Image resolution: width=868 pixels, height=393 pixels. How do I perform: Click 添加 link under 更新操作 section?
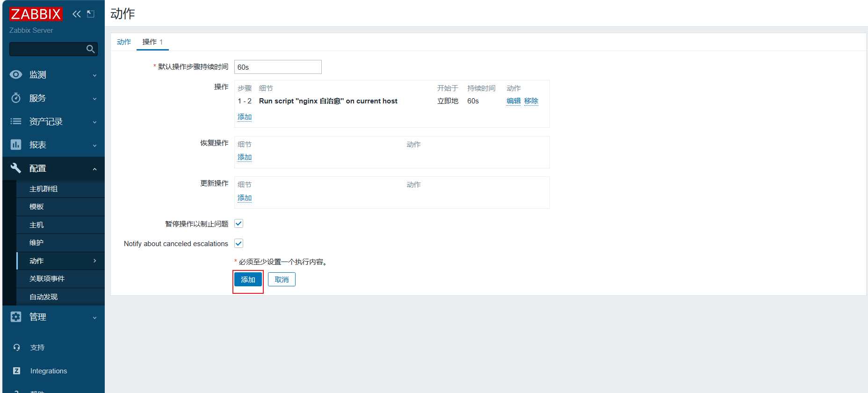[x=245, y=197]
